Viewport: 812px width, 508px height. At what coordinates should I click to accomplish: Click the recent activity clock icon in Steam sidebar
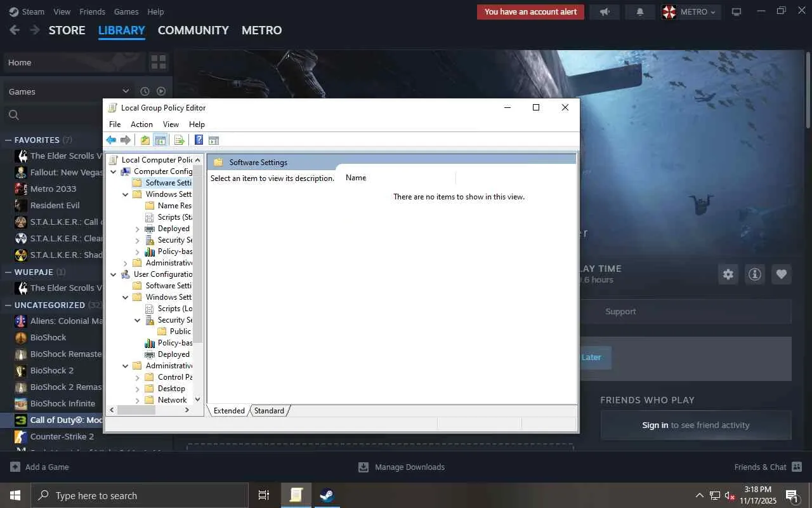[x=145, y=91]
